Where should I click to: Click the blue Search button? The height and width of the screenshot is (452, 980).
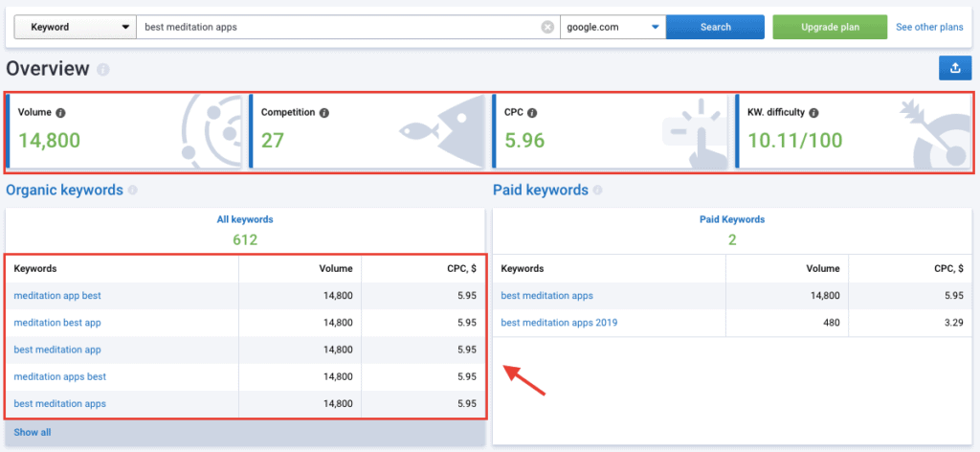(x=715, y=28)
